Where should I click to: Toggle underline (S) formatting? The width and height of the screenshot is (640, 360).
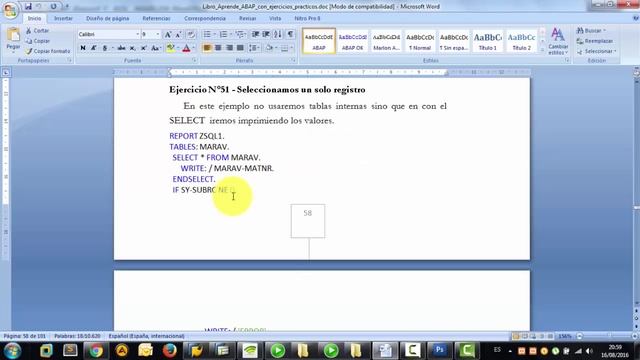point(105,48)
